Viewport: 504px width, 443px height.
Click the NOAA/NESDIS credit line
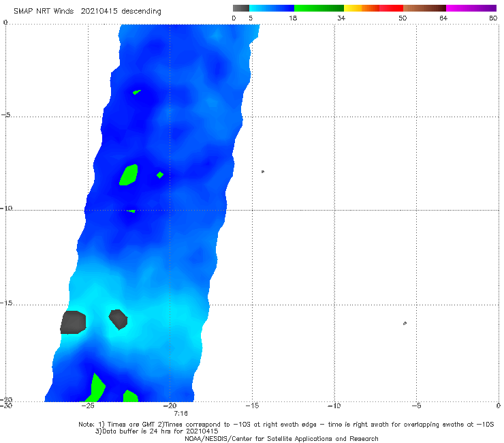pos(281,438)
